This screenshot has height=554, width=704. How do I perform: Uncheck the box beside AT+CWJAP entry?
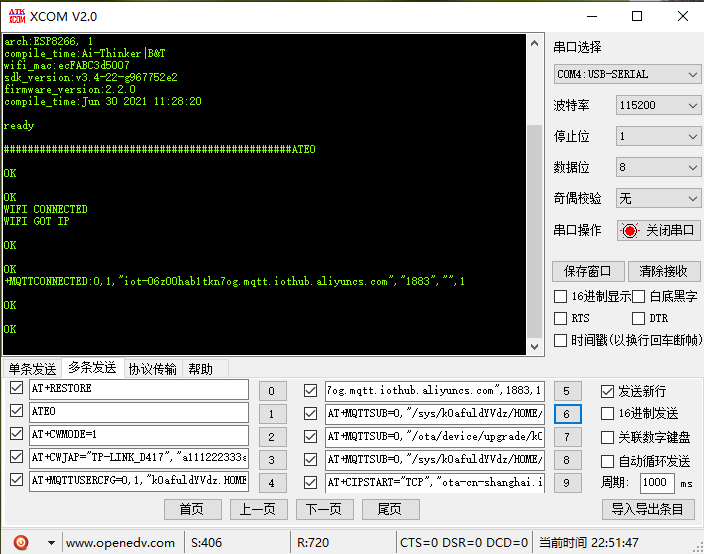[16, 457]
